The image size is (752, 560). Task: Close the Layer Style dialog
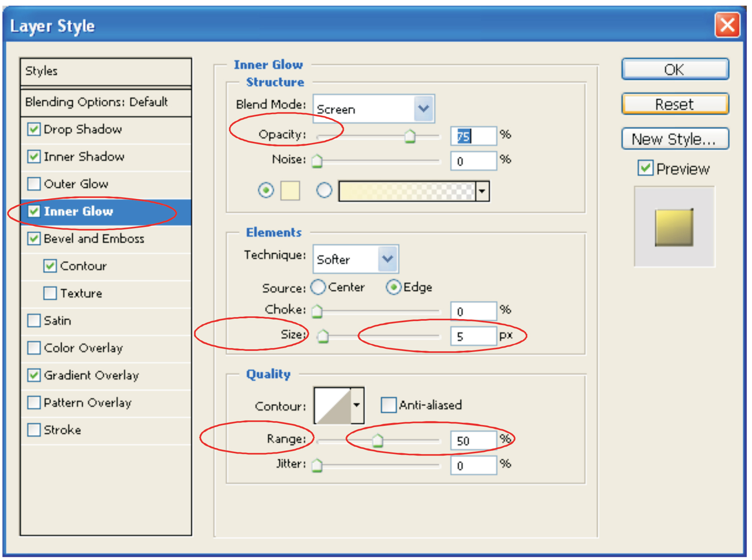[x=727, y=25]
